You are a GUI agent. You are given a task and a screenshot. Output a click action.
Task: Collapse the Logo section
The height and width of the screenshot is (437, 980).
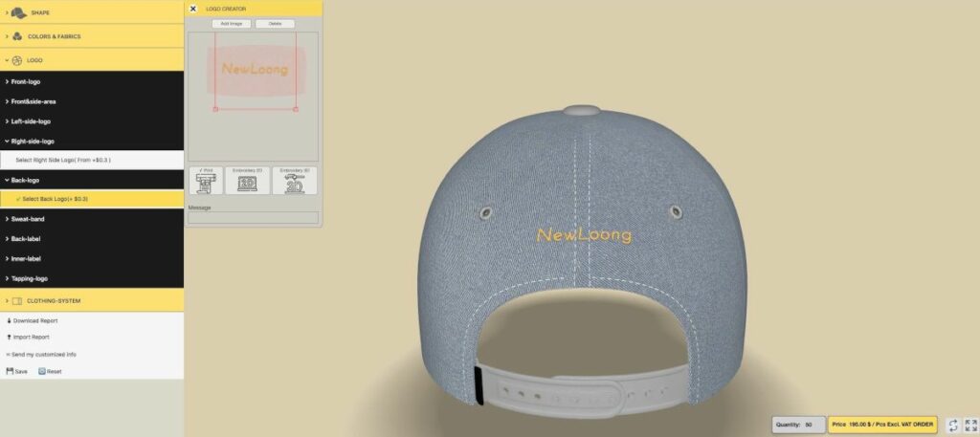(x=92, y=60)
